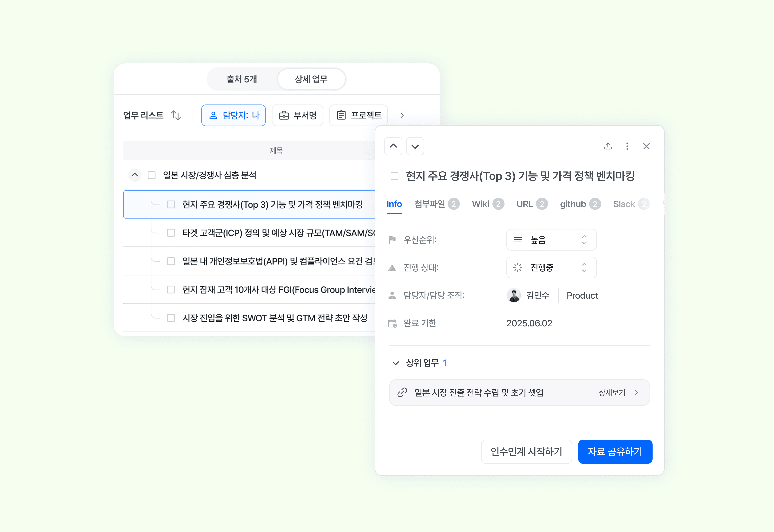Open the 우선순위 높음 dropdown
This screenshot has height=532, width=774.
pyautogui.click(x=551, y=240)
